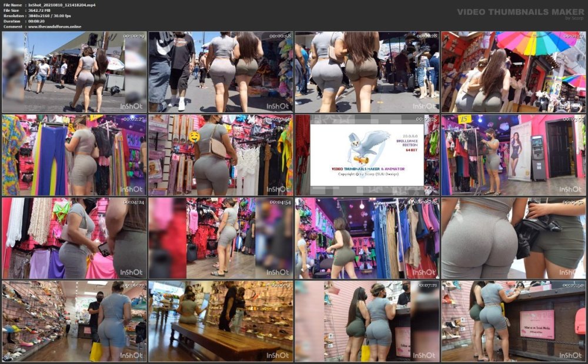Click the Video Thumbnails Maker splash frame
Screen dimensions: 588x364
[x=367, y=155]
